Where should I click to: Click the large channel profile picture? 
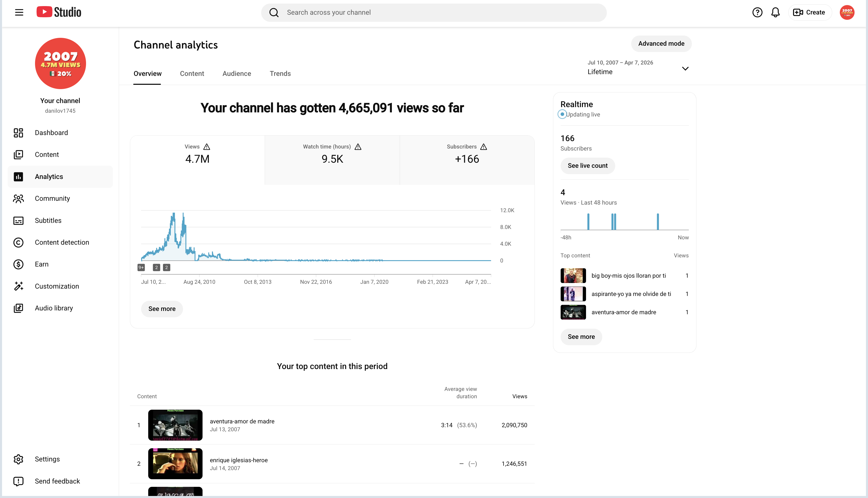point(61,63)
